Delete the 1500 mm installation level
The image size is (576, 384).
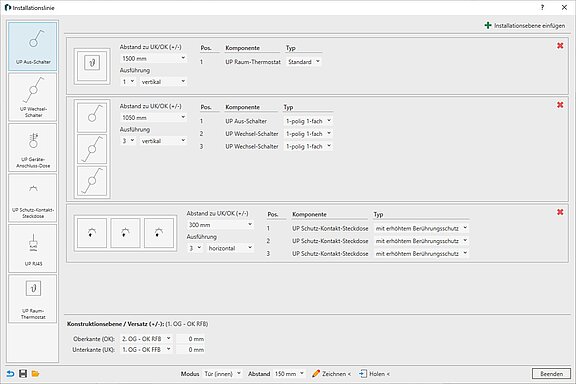pos(560,46)
